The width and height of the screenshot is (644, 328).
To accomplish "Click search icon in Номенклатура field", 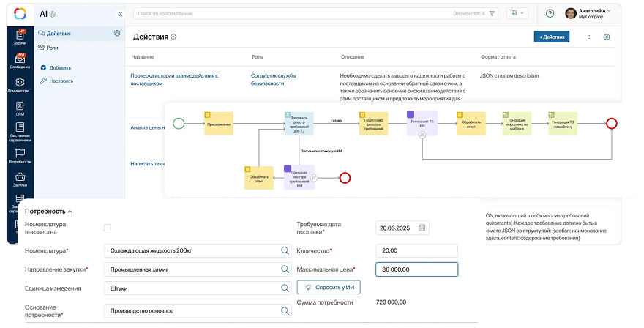I will tap(285, 250).
